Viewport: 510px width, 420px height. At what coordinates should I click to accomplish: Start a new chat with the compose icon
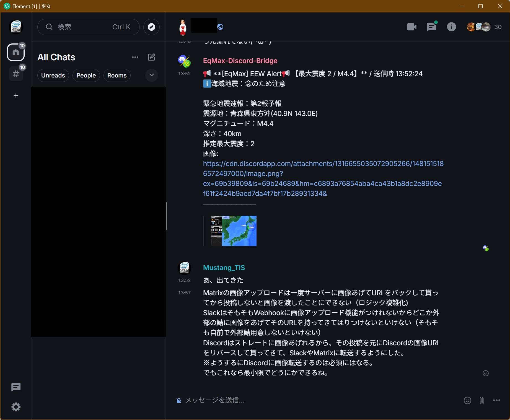coord(152,57)
